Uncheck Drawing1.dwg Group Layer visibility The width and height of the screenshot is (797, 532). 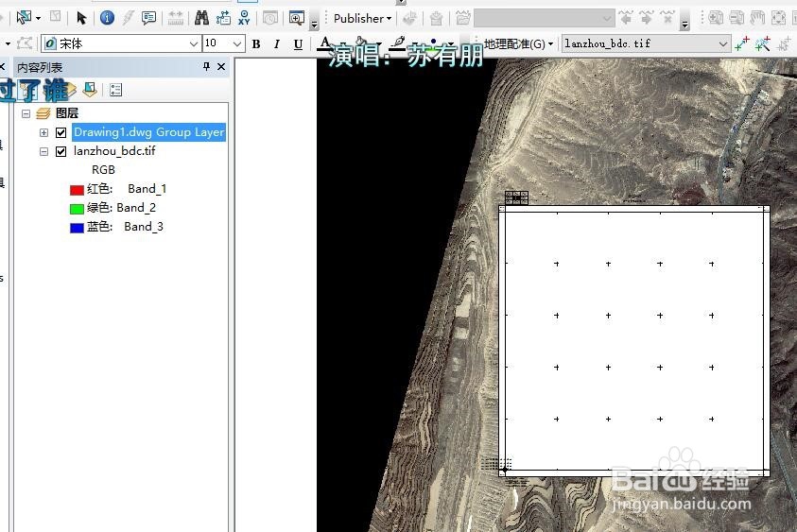click(x=61, y=132)
